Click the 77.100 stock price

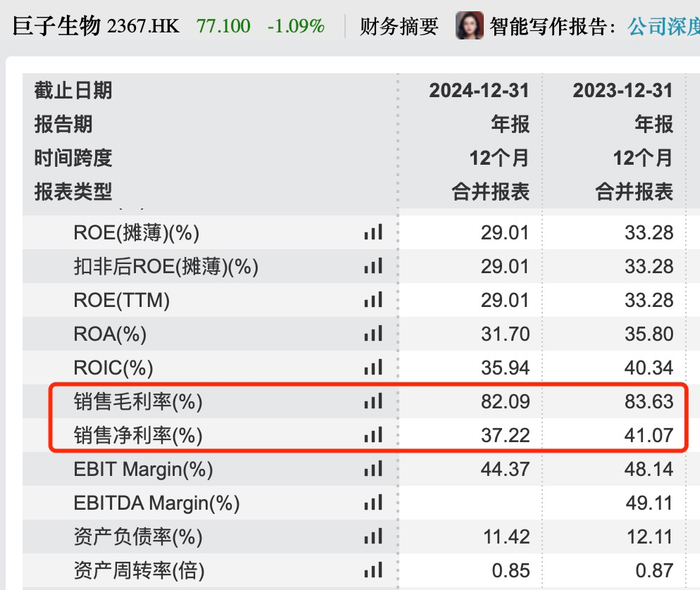(223, 26)
